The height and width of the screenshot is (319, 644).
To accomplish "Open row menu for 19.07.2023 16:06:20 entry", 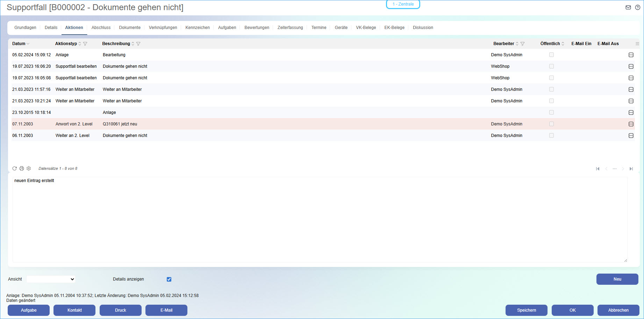I will (x=631, y=66).
